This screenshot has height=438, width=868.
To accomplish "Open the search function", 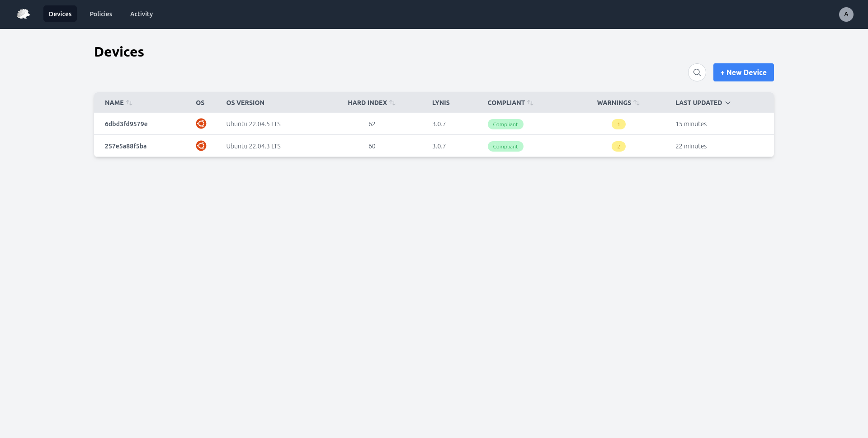I will click(697, 72).
